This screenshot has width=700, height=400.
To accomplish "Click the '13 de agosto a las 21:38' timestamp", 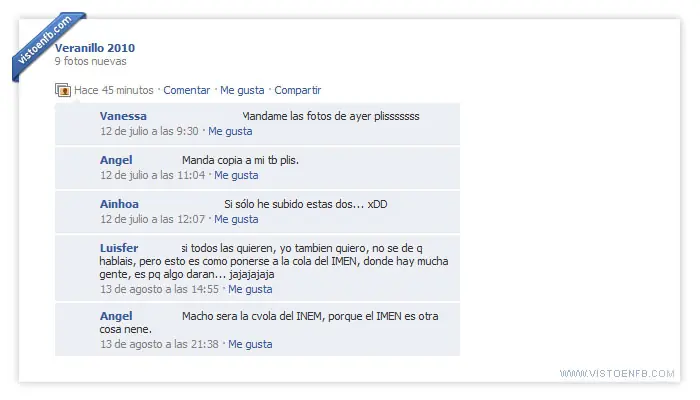I will pos(159,344).
